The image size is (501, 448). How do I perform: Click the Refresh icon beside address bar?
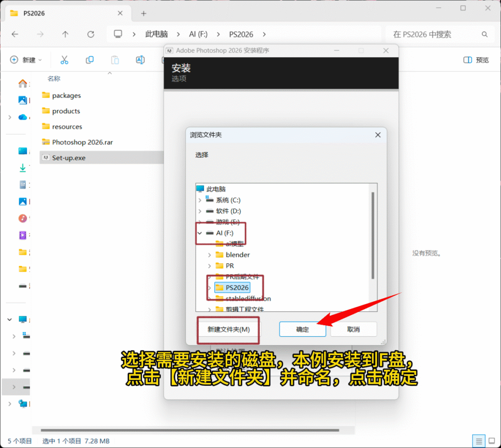click(x=91, y=34)
